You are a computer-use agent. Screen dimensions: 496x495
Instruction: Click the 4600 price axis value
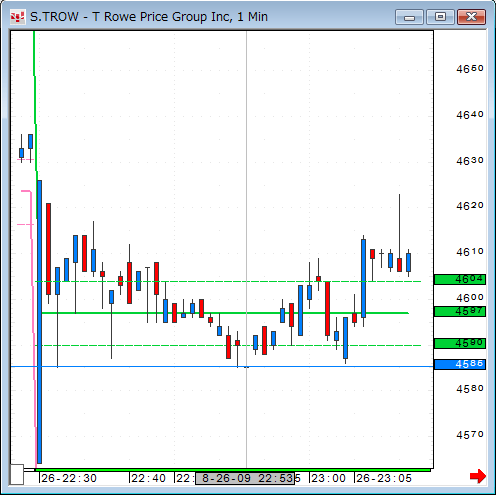(470, 297)
